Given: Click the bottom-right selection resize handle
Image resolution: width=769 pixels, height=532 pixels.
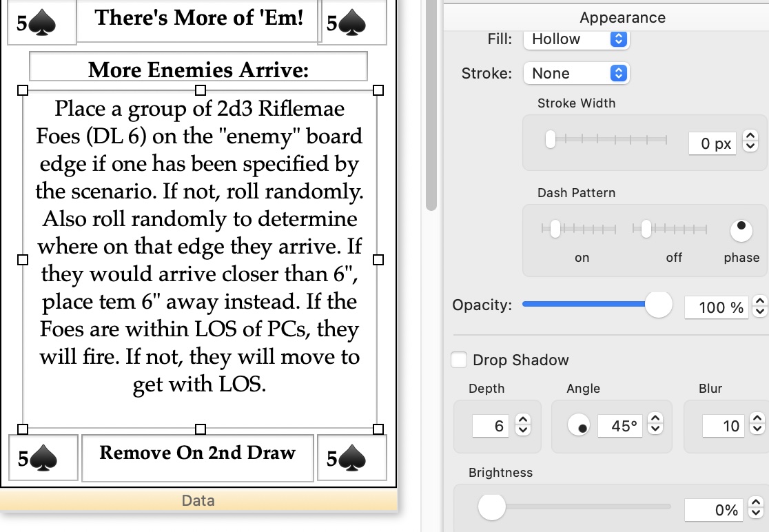Looking at the screenshot, I should [x=378, y=429].
